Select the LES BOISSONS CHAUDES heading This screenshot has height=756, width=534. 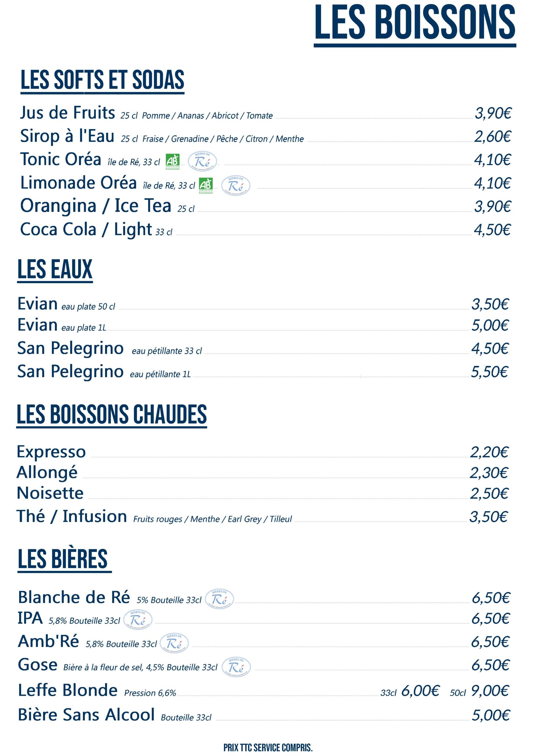click(112, 414)
